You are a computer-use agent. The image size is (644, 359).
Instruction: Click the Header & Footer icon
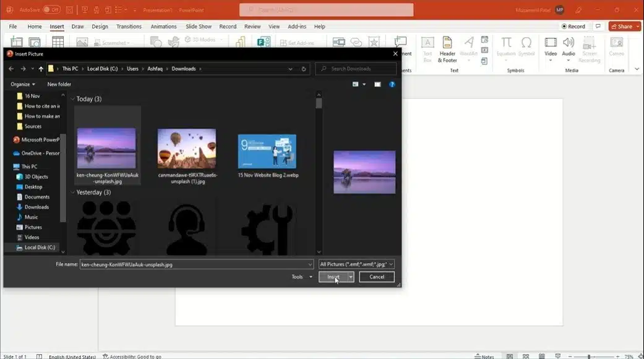tap(447, 43)
